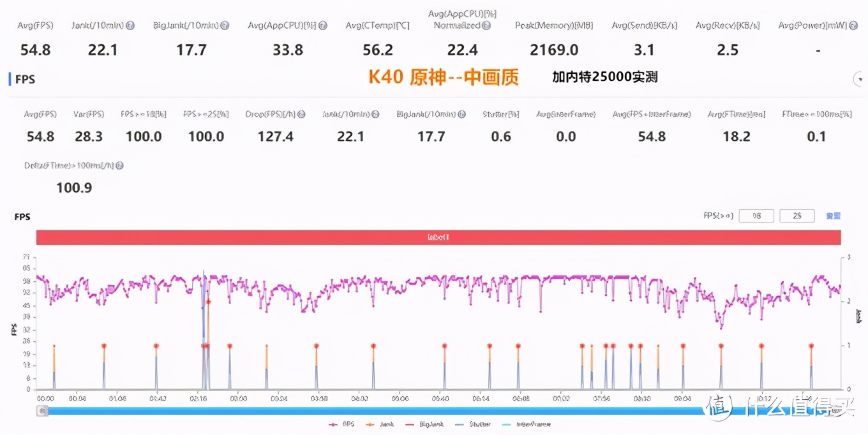Open help icon beside top BigJank(/10min)
The image size is (868, 435).
(x=225, y=26)
